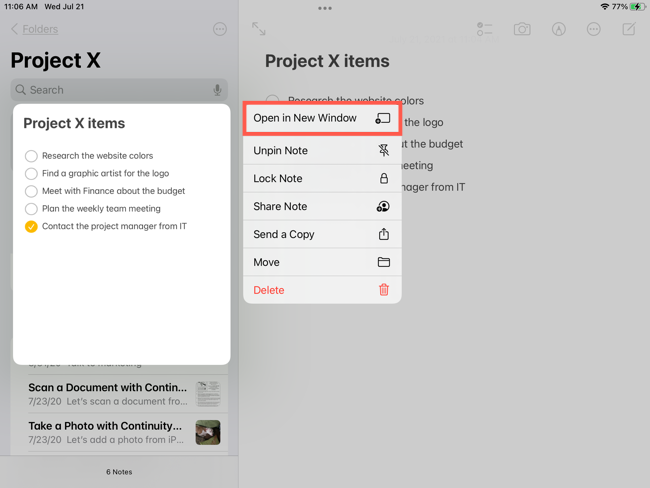Go back to Folders

[34, 30]
